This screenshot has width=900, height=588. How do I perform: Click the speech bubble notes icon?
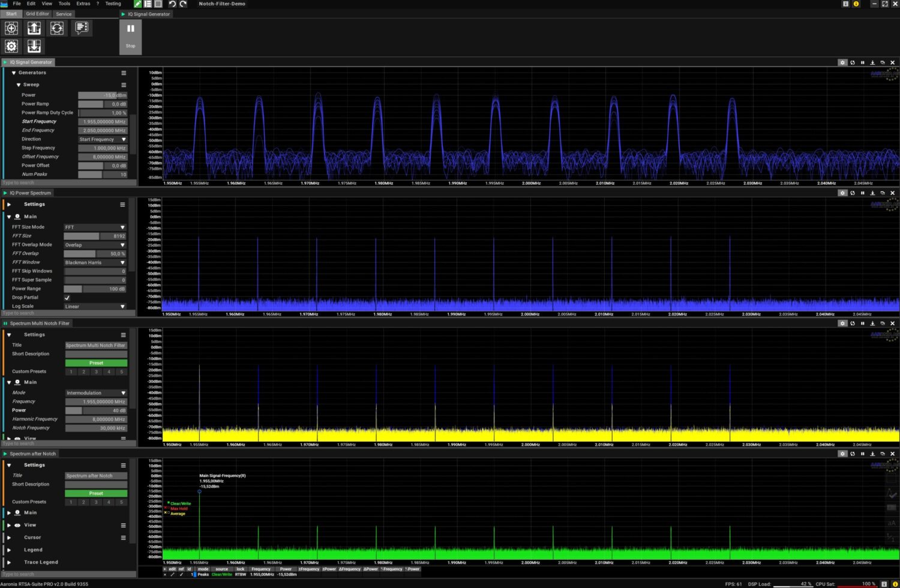pyautogui.click(x=82, y=28)
